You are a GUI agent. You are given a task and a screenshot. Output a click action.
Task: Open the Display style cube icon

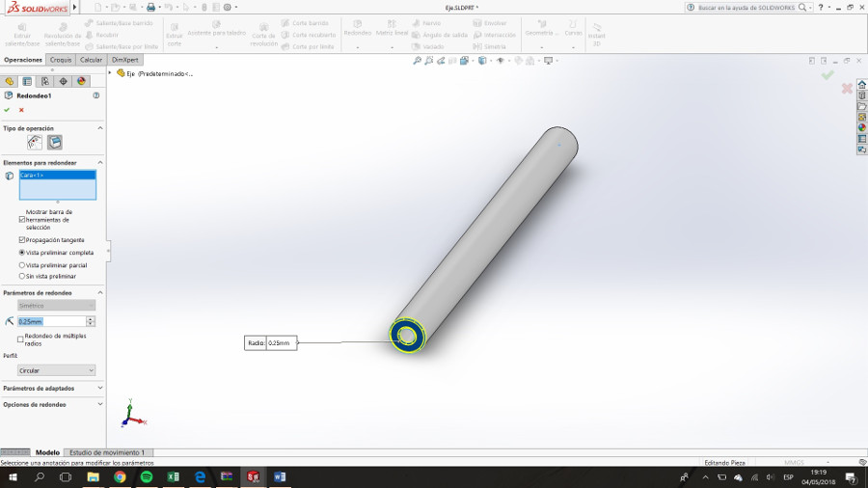click(x=482, y=61)
